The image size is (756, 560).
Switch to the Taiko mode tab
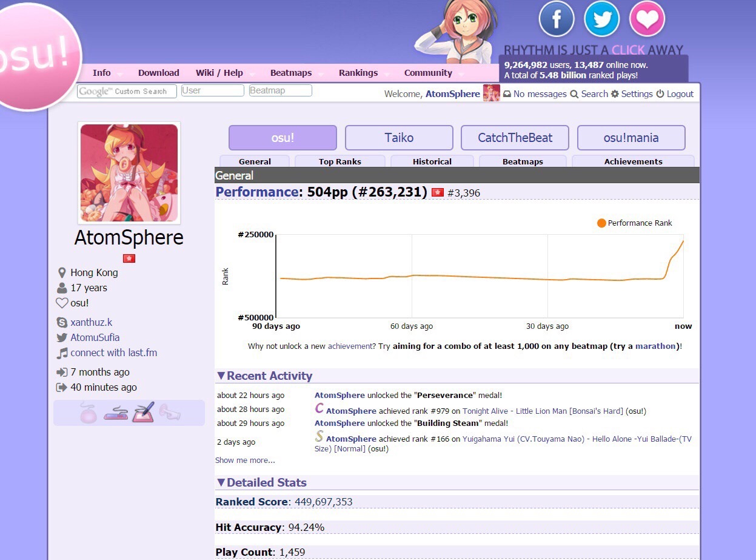(399, 138)
